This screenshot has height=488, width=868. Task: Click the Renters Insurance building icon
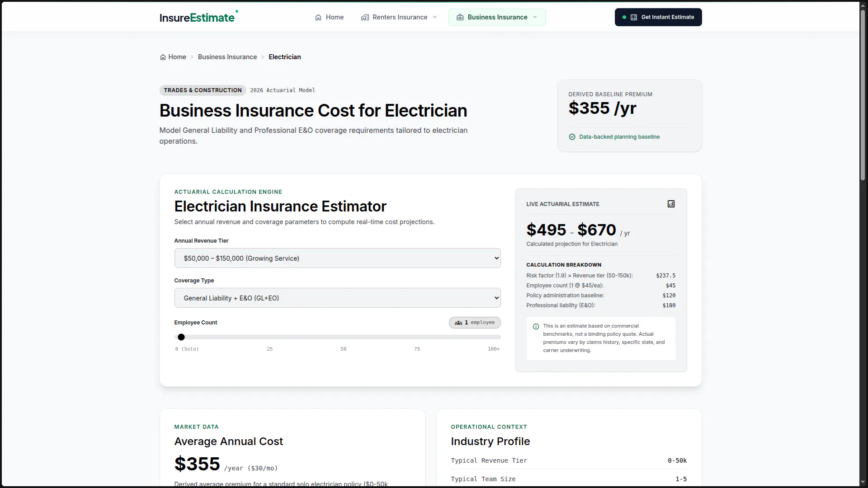pos(365,17)
